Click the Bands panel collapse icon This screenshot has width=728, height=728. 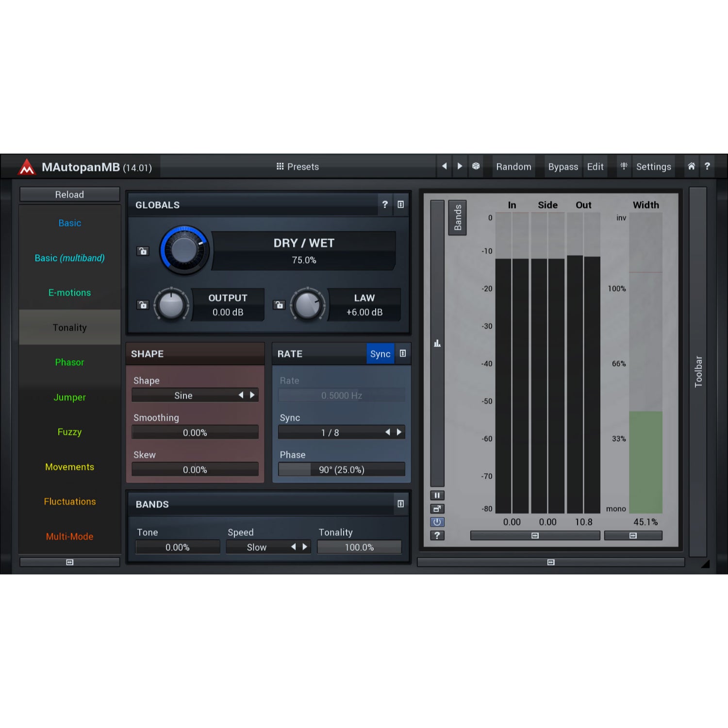tap(400, 504)
